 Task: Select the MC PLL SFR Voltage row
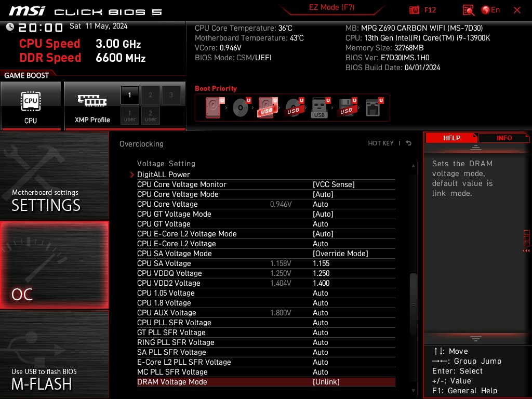(x=266, y=371)
